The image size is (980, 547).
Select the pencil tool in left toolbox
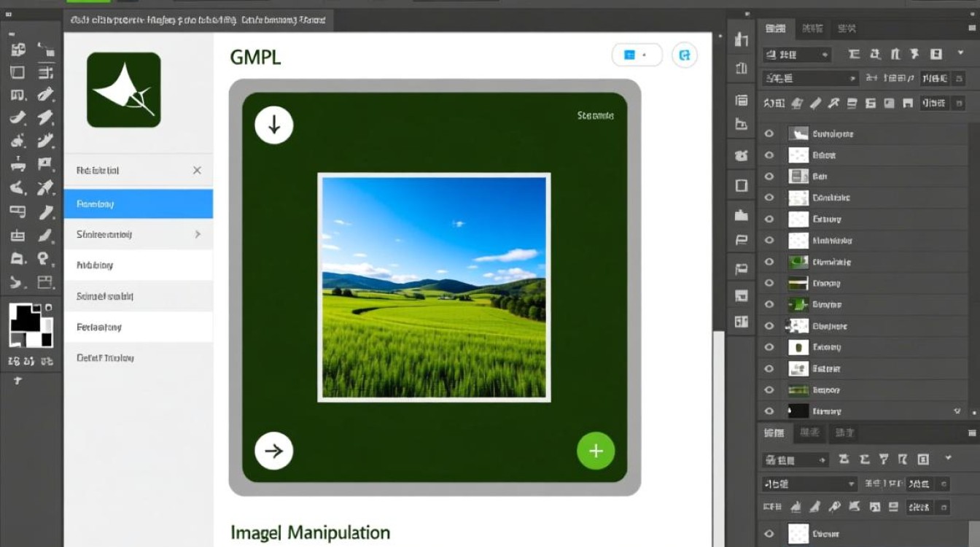pyautogui.click(x=46, y=94)
